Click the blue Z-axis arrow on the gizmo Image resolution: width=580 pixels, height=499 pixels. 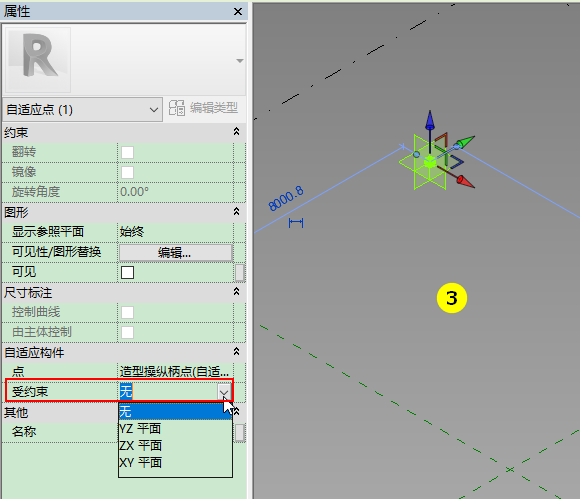coord(430,120)
